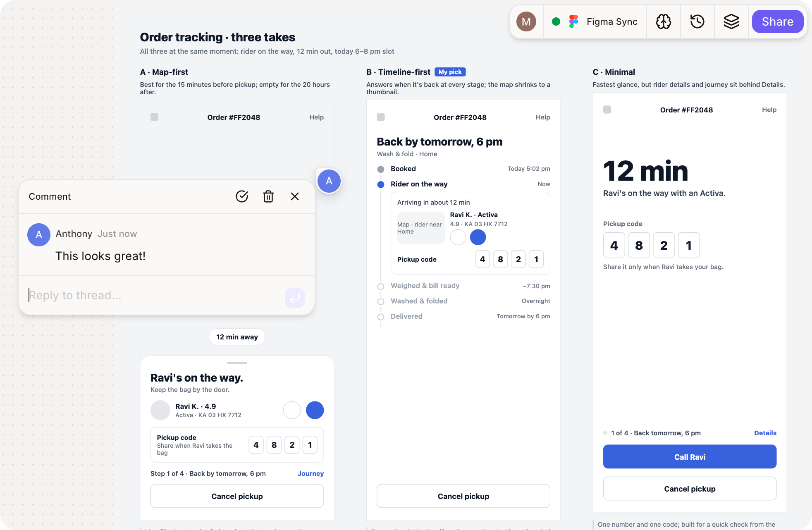Click the Booked timeline step

point(463,169)
